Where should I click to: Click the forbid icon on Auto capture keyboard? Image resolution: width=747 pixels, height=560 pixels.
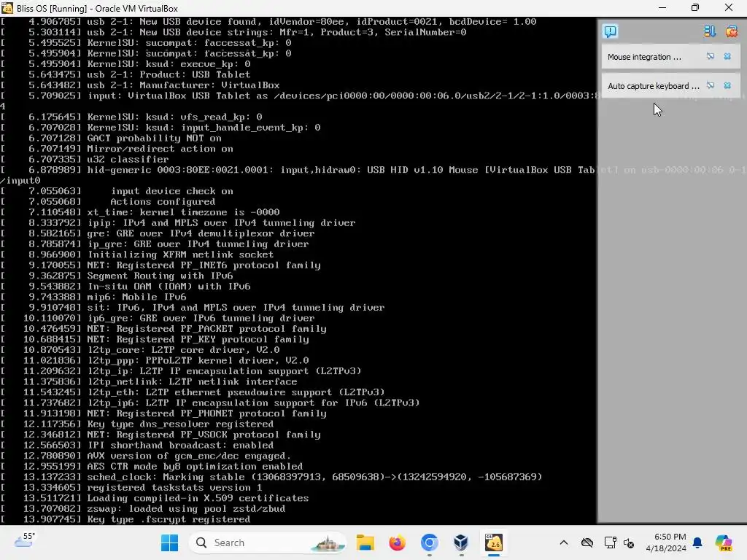[711, 85]
